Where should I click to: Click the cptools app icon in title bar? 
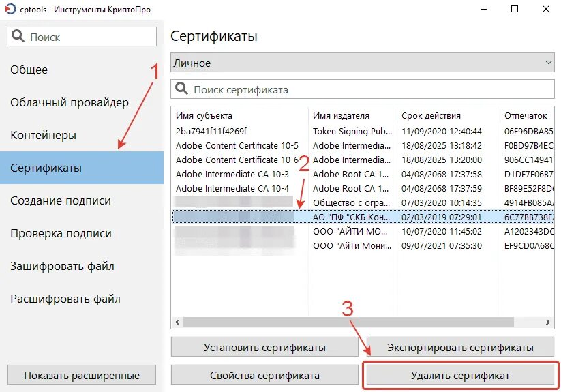point(10,9)
